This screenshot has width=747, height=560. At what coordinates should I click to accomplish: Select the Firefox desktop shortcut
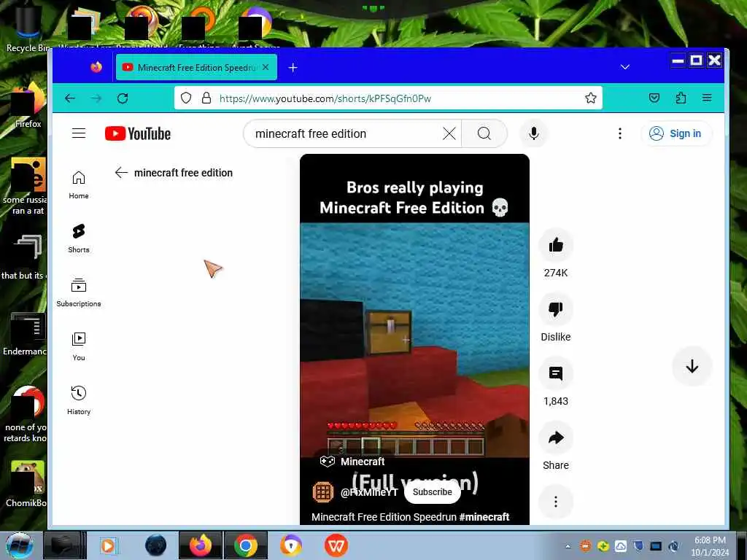pos(28,107)
